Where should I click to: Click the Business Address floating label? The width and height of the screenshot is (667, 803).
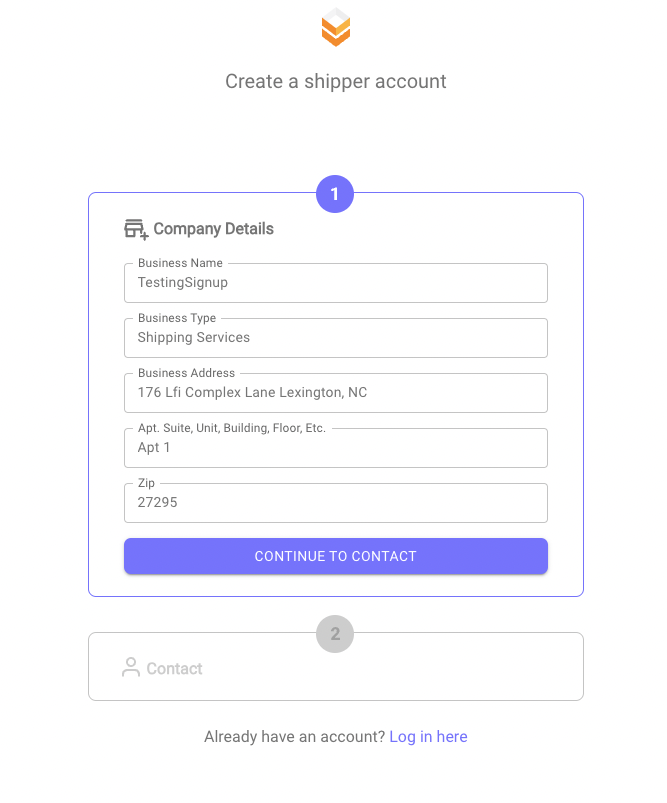186,373
